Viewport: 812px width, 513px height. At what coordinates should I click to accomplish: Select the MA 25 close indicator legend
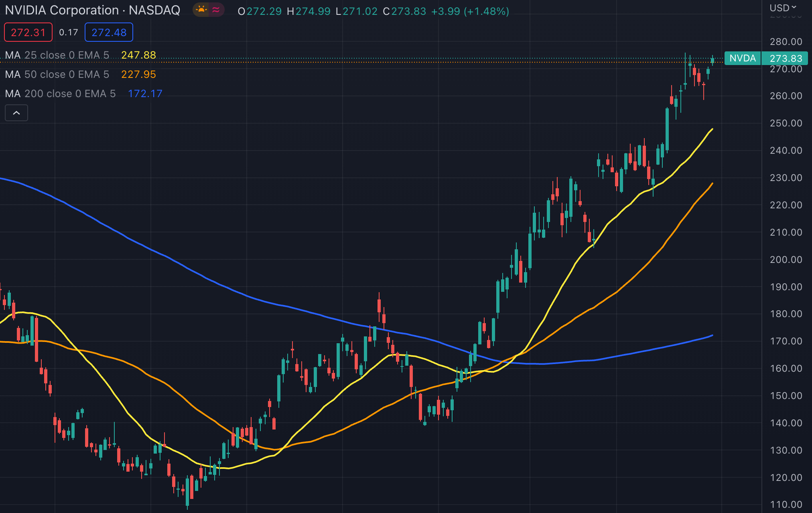57,55
